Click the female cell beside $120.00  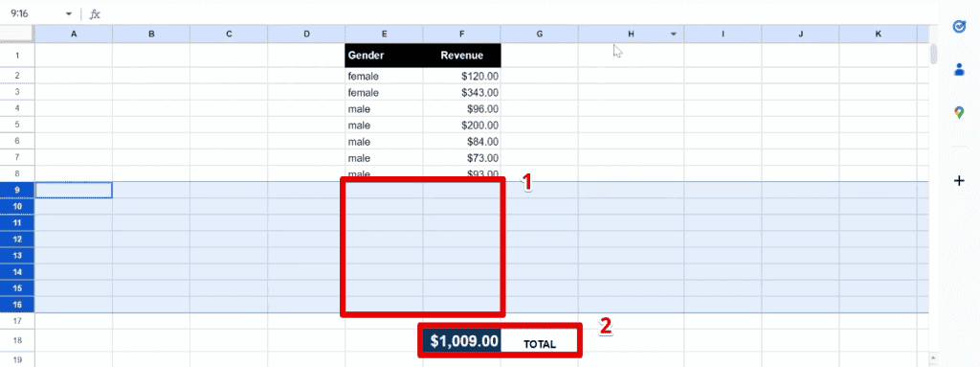(384, 76)
